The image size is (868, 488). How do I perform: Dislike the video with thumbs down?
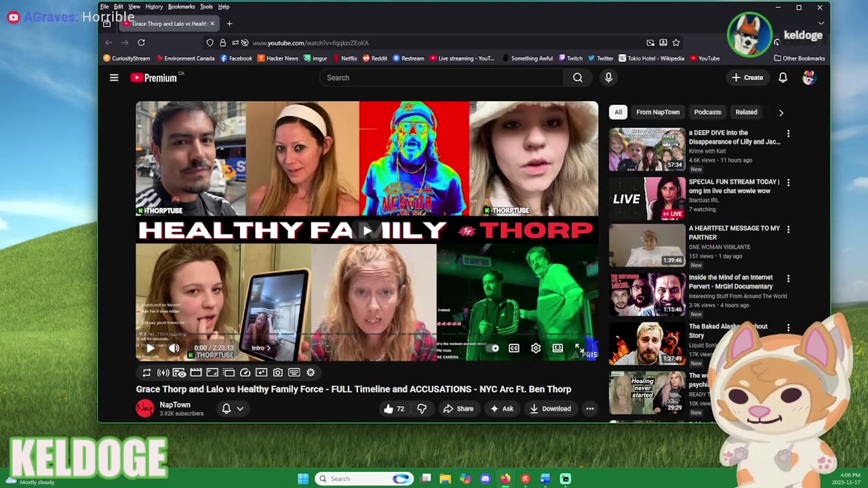[x=422, y=409]
